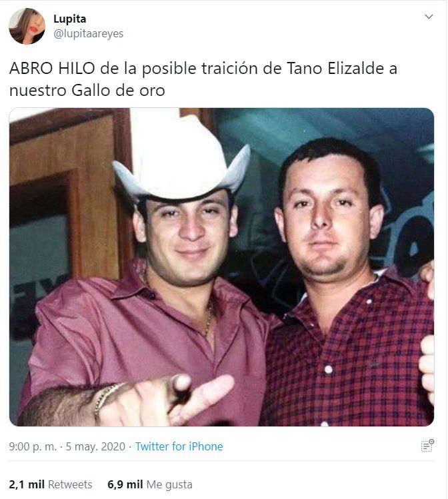Open the @lupitaareyes handle link
Viewport: 448px width, 499px height.
[x=88, y=33]
